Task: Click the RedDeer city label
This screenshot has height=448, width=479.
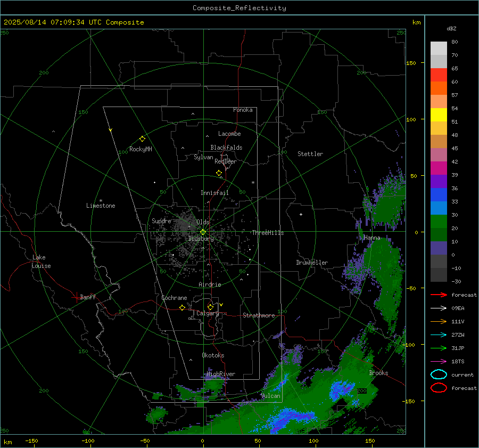Action: point(226,161)
